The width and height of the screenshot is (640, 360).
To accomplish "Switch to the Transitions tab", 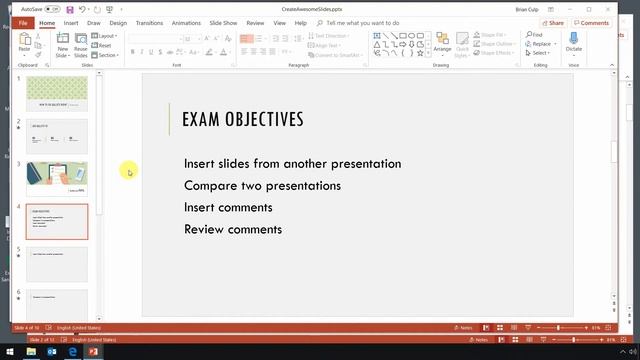I will pyautogui.click(x=149, y=23).
